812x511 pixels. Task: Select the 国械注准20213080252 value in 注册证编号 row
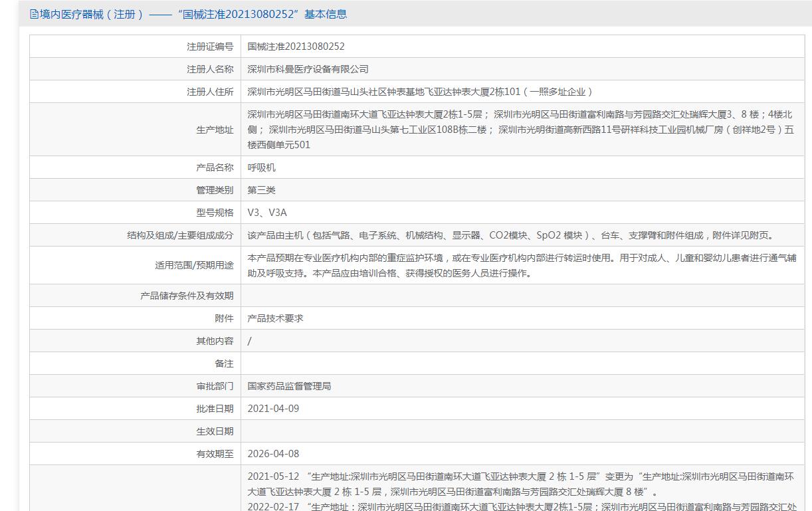click(296, 47)
